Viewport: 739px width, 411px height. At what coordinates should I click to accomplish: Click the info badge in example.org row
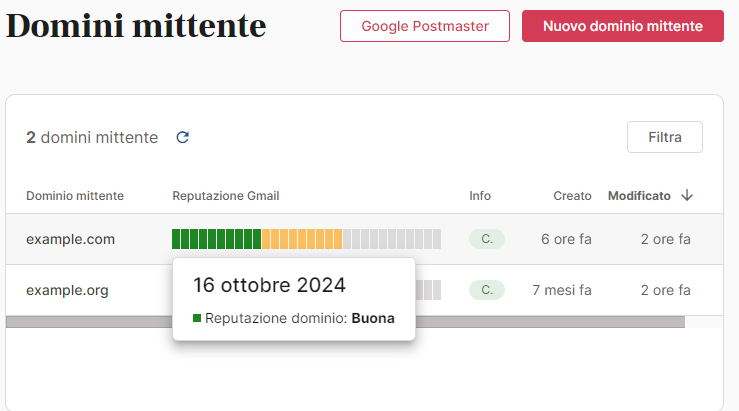(487, 290)
